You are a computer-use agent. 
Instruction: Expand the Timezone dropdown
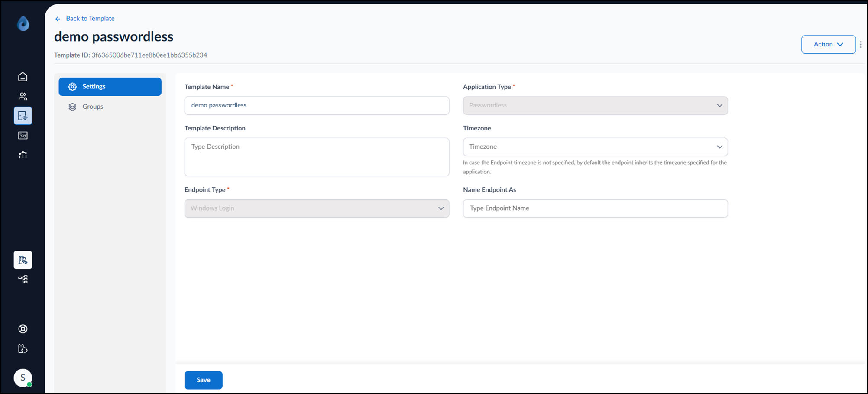click(595, 147)
